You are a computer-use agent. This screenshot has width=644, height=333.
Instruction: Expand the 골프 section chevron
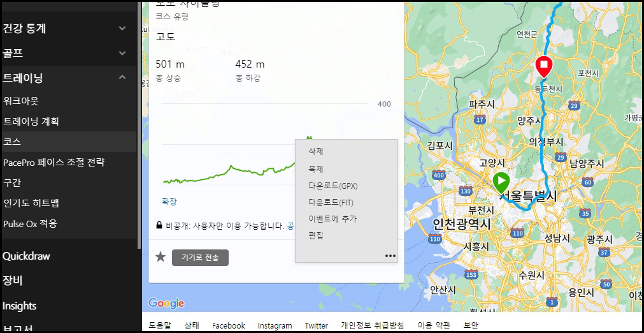(122, 53)
